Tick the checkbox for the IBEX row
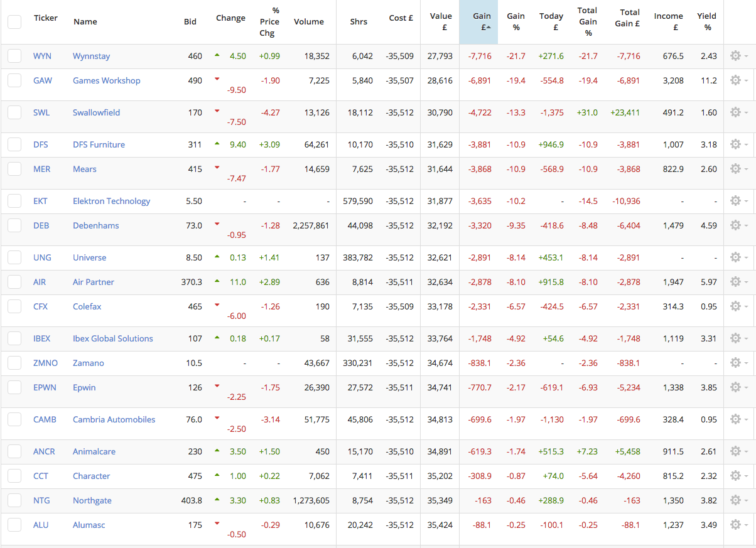The image size is (756, 548). click(x=14, y=338)
